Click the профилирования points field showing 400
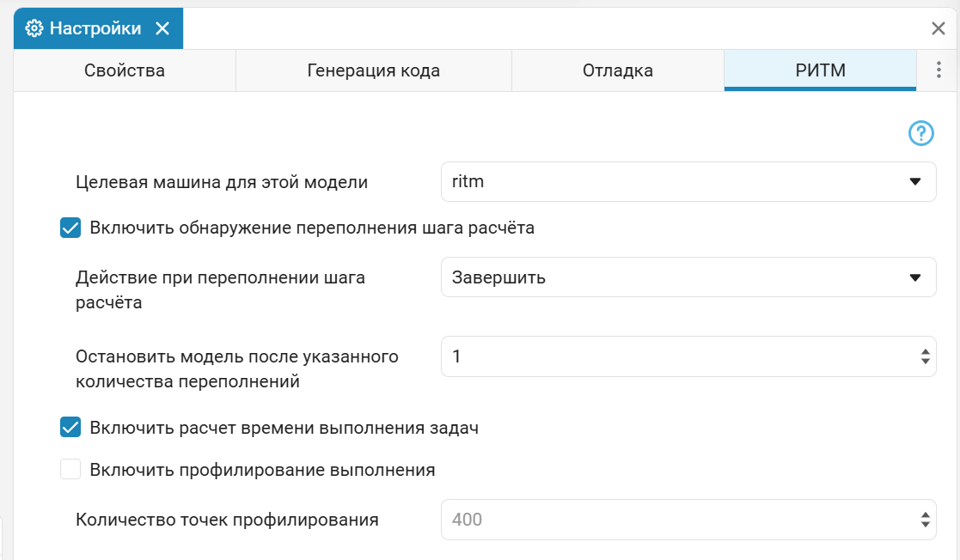This screenshot has height=560, width=960. [x=602, y=519]
